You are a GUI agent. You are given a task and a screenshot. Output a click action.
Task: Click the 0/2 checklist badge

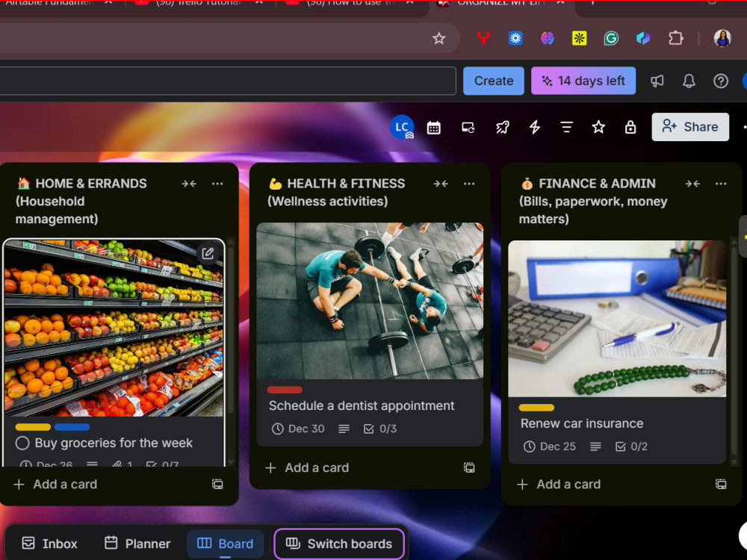(631, 447)
